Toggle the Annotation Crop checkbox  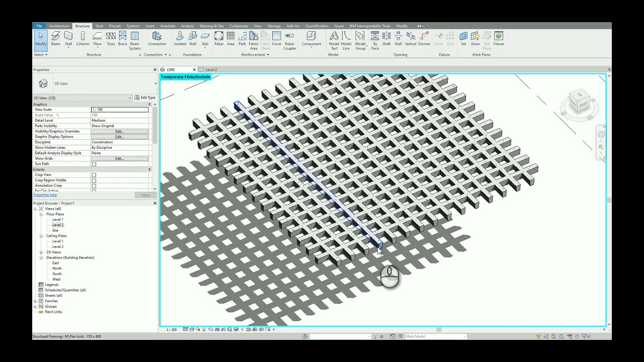click(x=94, y=186)
